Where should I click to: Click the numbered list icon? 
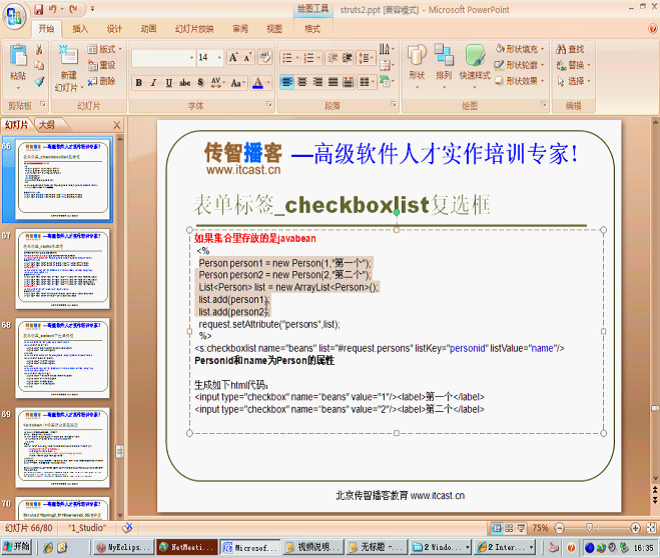pyautogui.click(x=311, y=58)
